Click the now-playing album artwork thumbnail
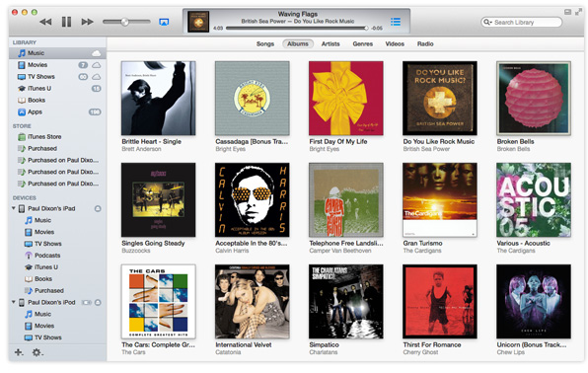The height and width of the screenshot is (373, 588). click(x=198, y=22)
